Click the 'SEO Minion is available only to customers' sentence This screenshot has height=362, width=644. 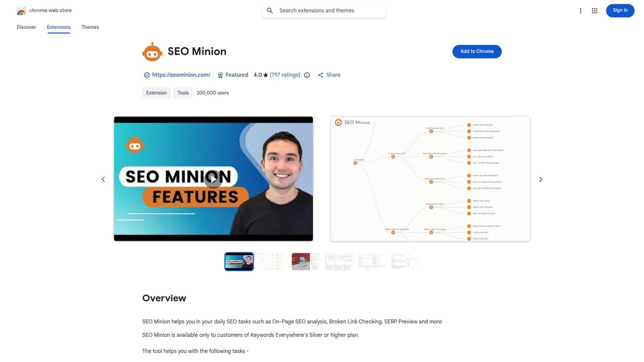click(251, 336)
